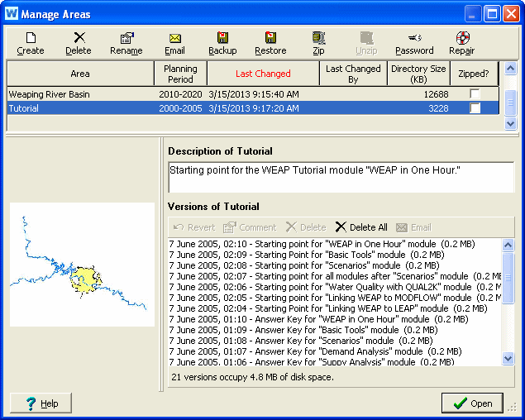Image resolution: width=525 pixels, height=420 pixels.
Task: Toggle Zipped checkbox for Tutorial row
Action: (475, 108)
